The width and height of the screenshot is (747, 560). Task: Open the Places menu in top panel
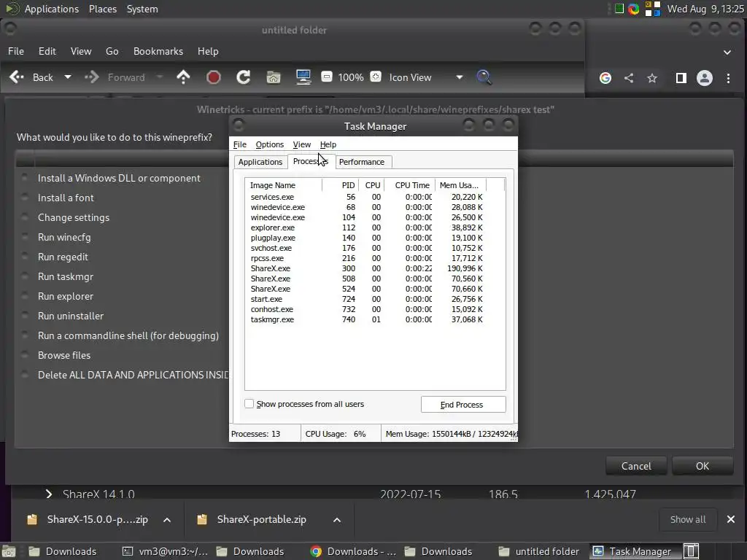click(x=103, y=9)
